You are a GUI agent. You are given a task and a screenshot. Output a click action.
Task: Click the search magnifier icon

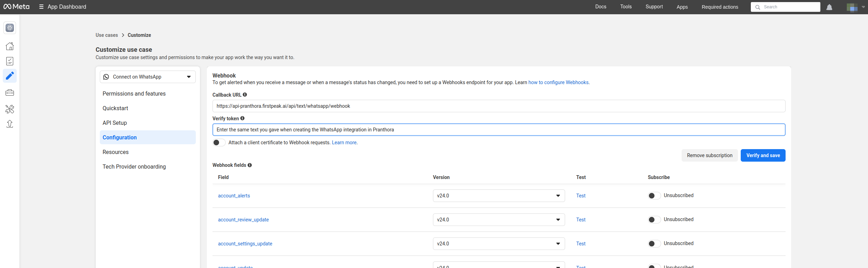(758, 7)
